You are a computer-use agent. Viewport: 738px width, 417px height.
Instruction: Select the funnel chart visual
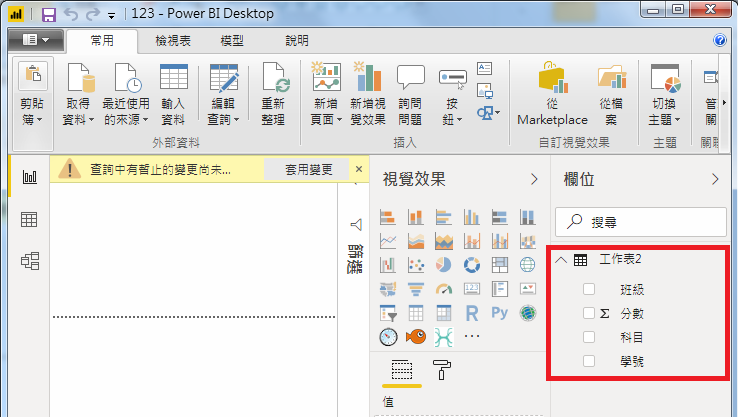click(x=416, y=289)
